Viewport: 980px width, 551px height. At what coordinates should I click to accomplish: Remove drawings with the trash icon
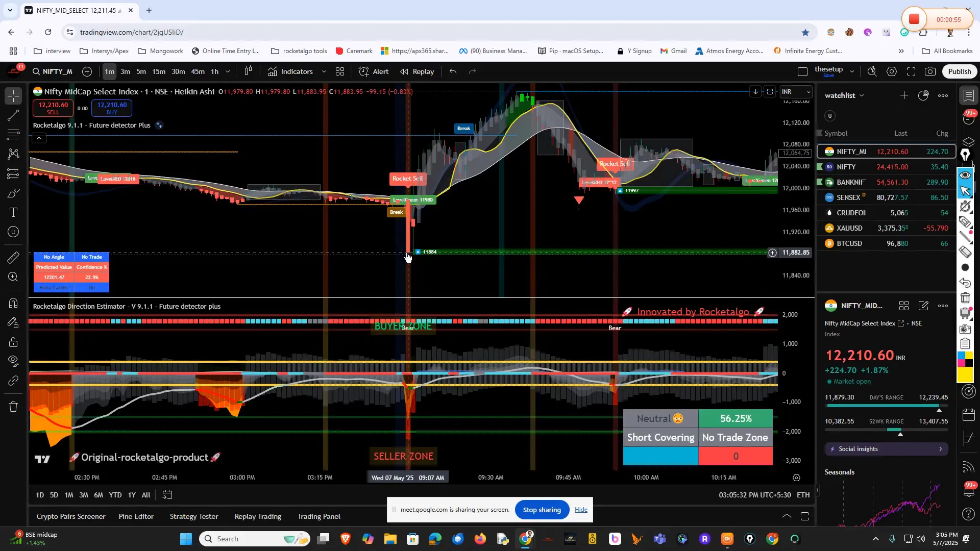[14, 407]
